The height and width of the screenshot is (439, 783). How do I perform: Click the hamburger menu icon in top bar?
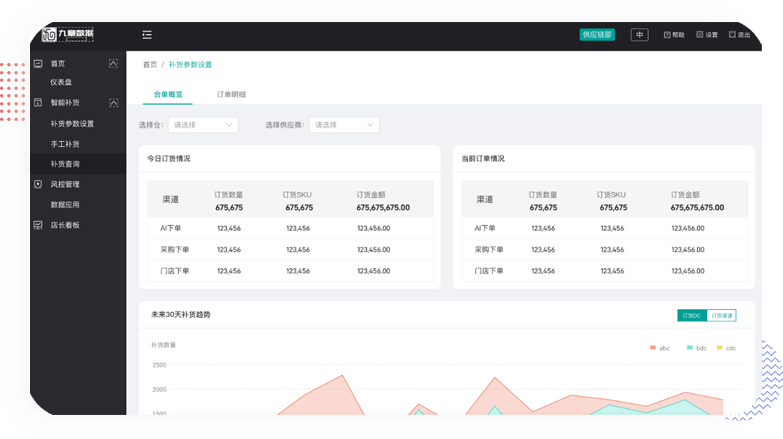(147, 34)
